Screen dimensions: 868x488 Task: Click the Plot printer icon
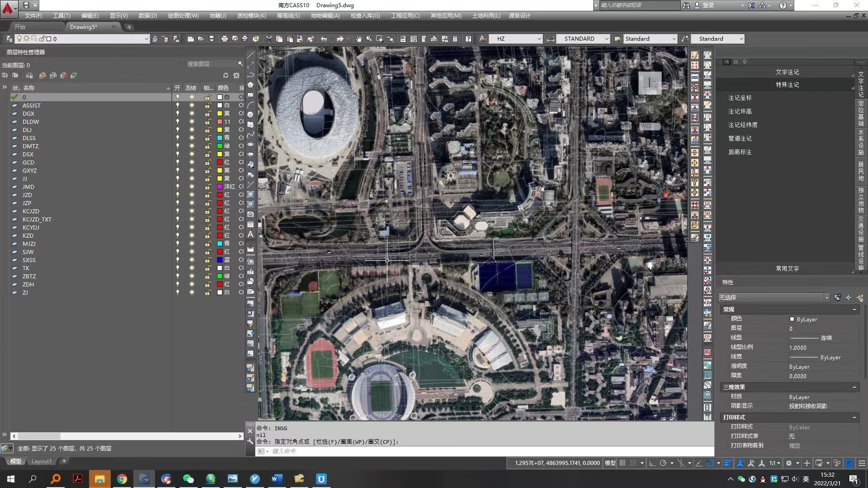click(224, 39)
